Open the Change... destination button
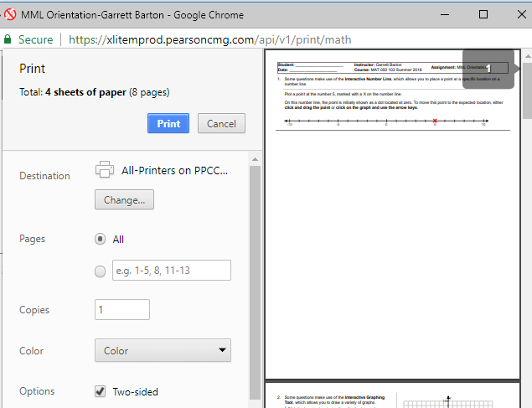532x408 pixels. [x=124, y=200]
